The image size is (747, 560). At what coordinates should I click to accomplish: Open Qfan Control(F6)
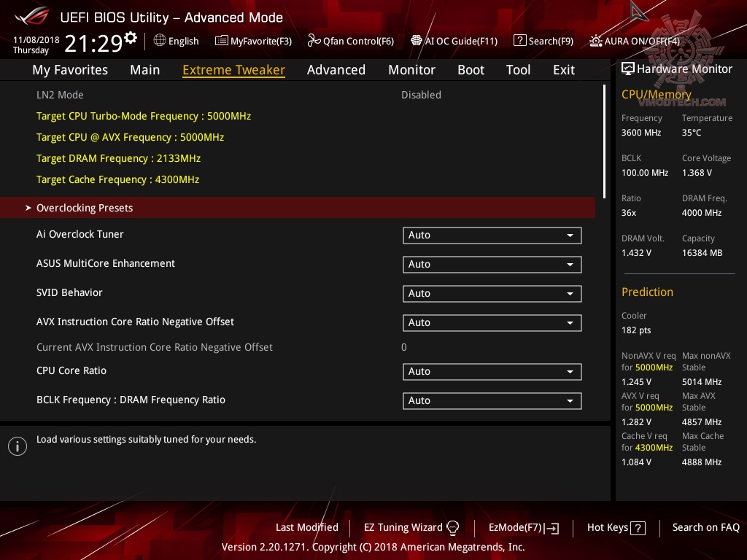(351, 41)
